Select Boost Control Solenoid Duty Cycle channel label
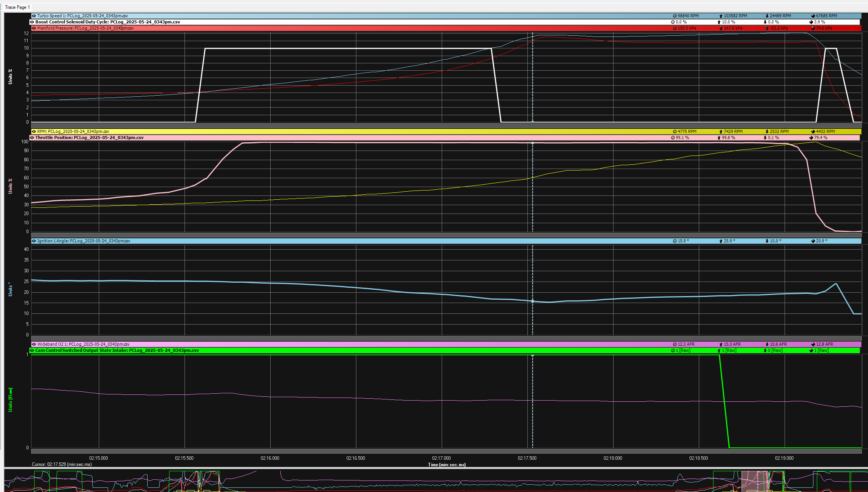Image resolution: width=868 pixels, height=492 pixels. (108, 22)
